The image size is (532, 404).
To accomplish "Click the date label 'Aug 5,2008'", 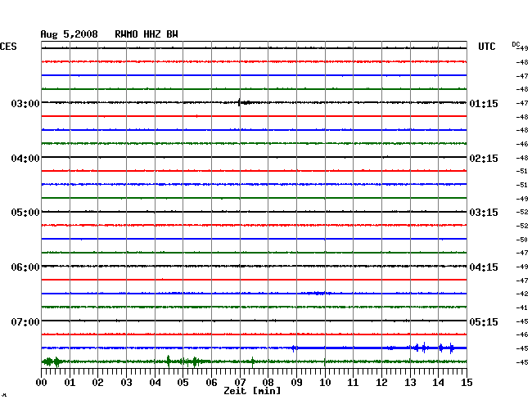I will pyautogui.click(x=69, y=34).
